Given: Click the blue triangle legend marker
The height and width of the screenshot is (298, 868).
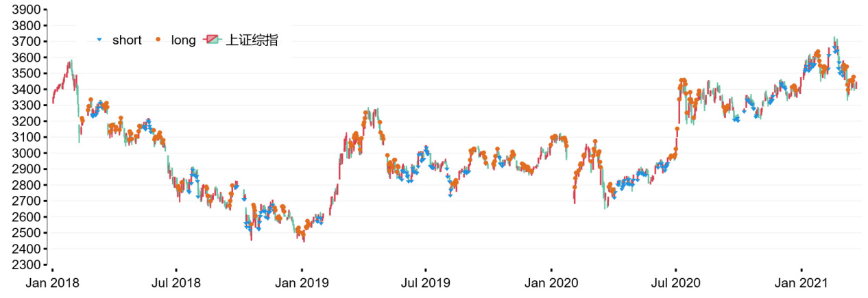Looking at the screenshot, I should [100, 40].
